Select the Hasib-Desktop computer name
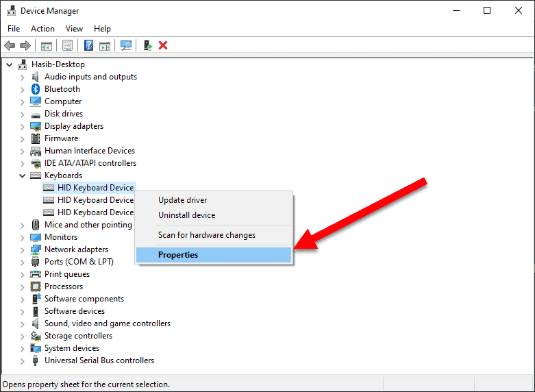Screen dimensions: 535x392 click(x=58, y=64)
